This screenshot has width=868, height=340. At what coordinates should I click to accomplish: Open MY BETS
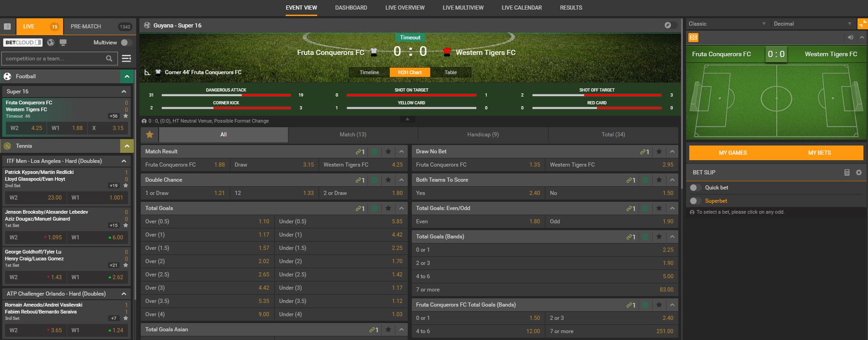coord(820,153)
